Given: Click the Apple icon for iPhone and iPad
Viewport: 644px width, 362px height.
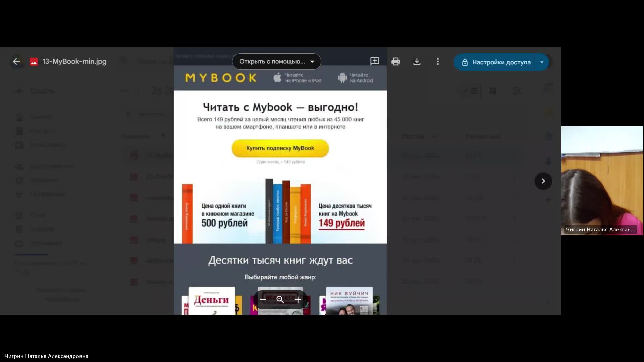Looking at the screenshot, I should point(277,78).
